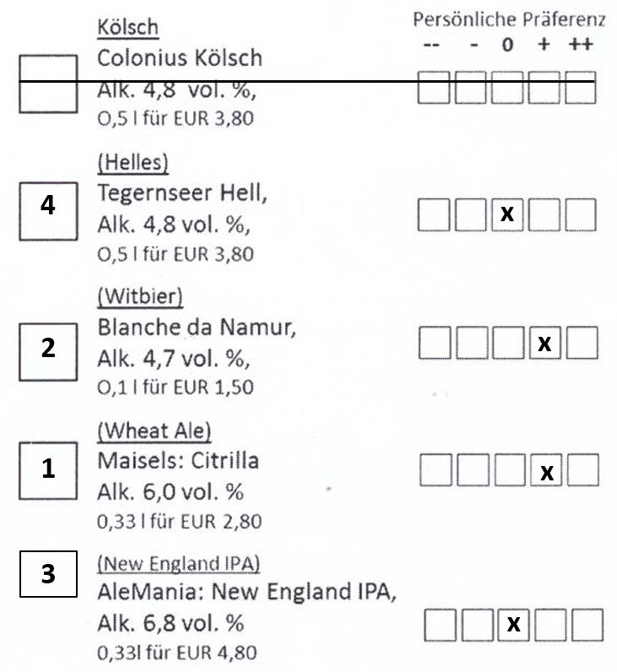Screen dimensions: 617x672
Task: Click the ranking box showing 2 for Witbier
Action: (48, 352)
